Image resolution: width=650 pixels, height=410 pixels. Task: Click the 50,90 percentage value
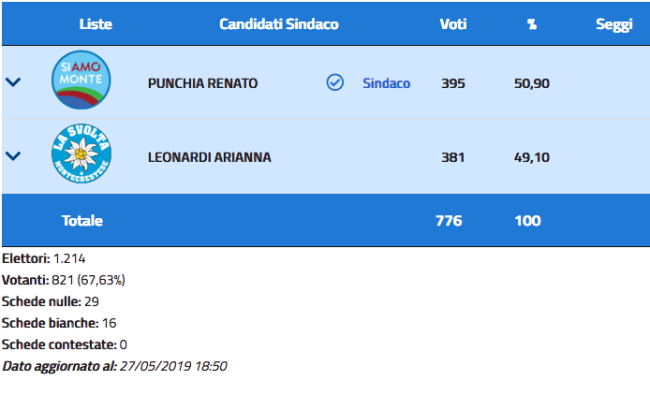pyautogui.click(x=532, y=83)
